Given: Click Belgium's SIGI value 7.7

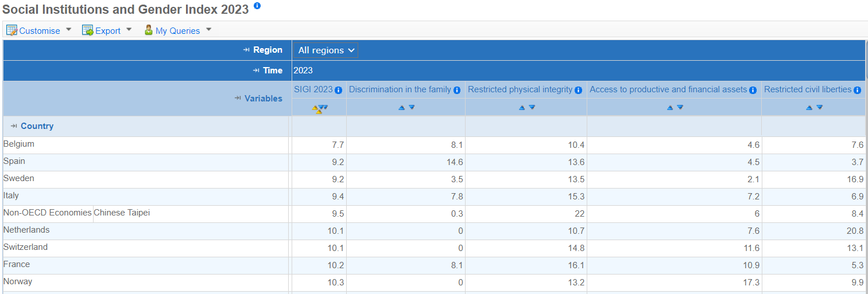Looking at the screenshot, I should click(338, 146).
